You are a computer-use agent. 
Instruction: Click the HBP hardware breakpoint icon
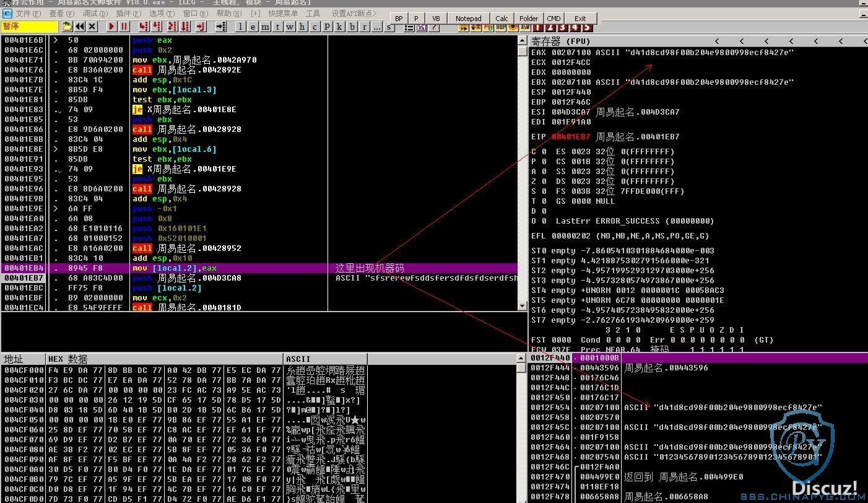coord(500,27)
